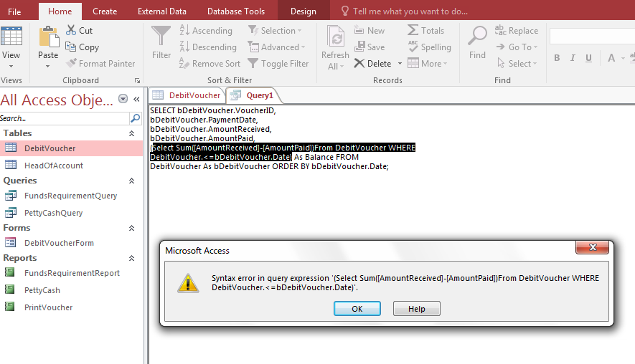Apply Underline formatting
This screenshot has height=364, width=635.
click(588, 58)
